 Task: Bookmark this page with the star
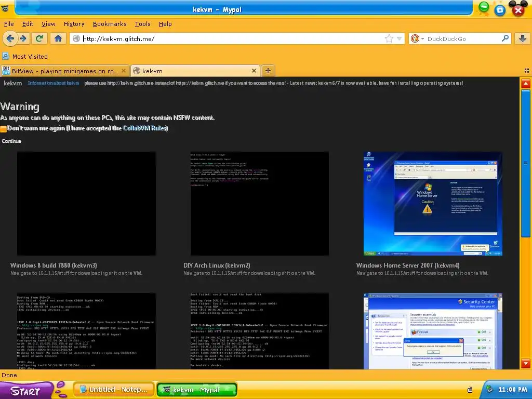pos(389,38)
